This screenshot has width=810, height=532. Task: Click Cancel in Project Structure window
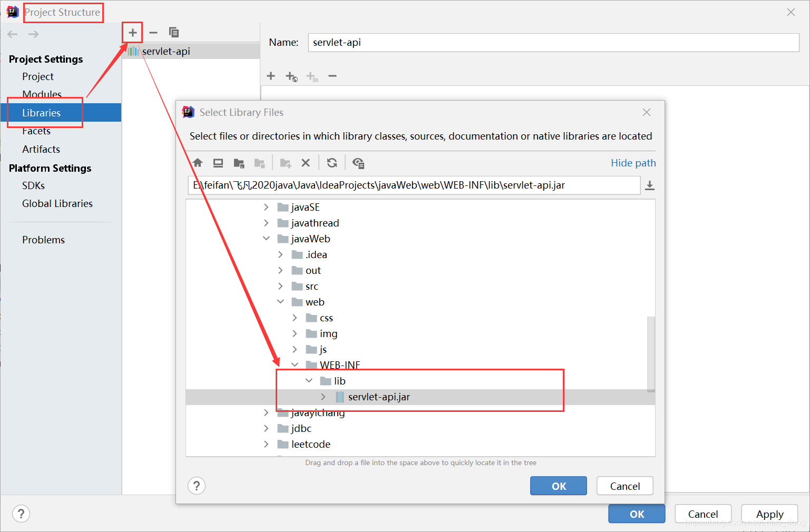(703, 514)
